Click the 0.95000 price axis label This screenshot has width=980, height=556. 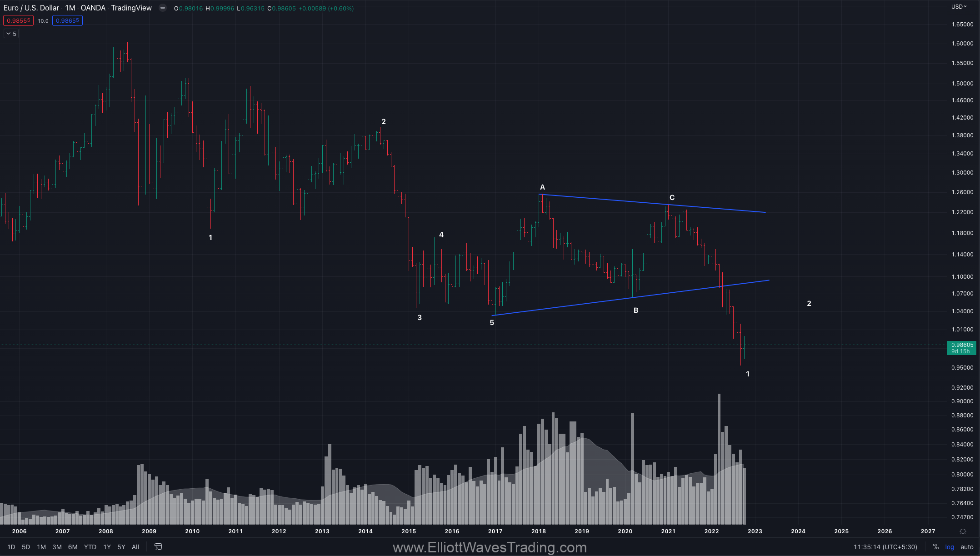tap(962, 368)
